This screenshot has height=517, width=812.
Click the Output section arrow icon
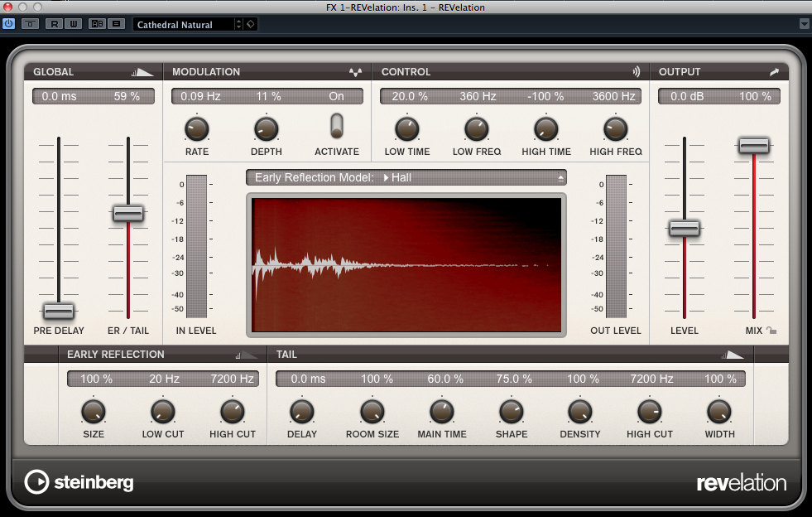[774, 72]
